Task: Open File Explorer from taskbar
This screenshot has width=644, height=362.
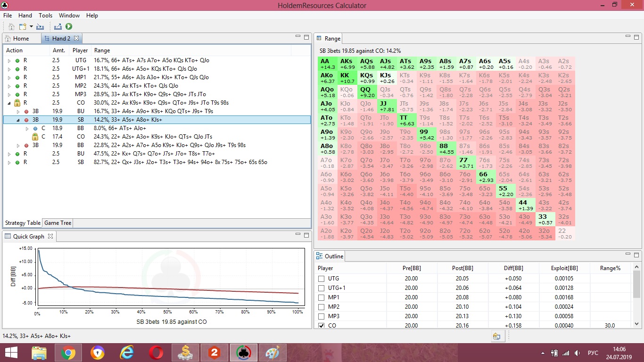Action: (x=39, y=353)
